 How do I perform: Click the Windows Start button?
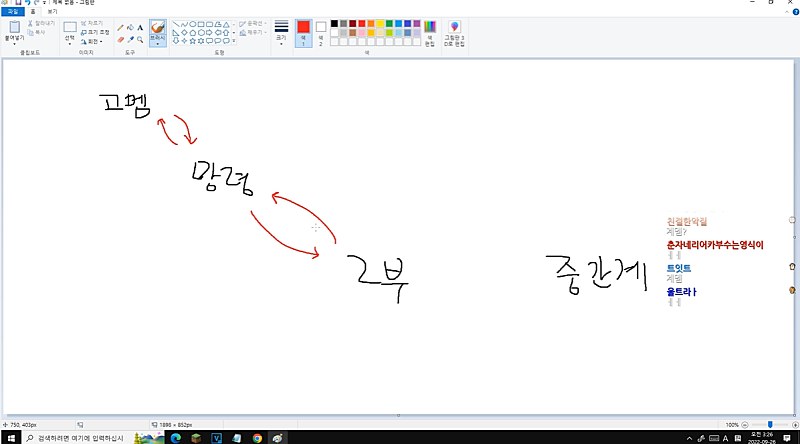pos(11,438)
